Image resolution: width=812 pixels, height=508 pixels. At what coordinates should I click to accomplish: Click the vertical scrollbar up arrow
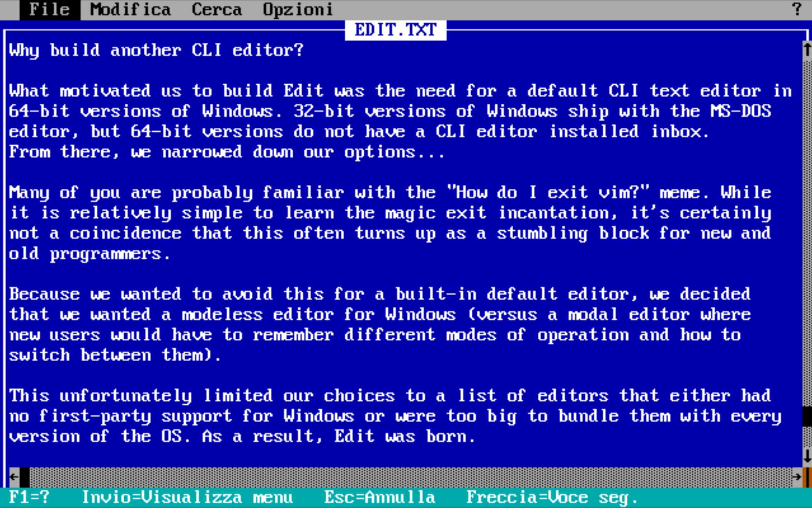(x=807, y=50)
